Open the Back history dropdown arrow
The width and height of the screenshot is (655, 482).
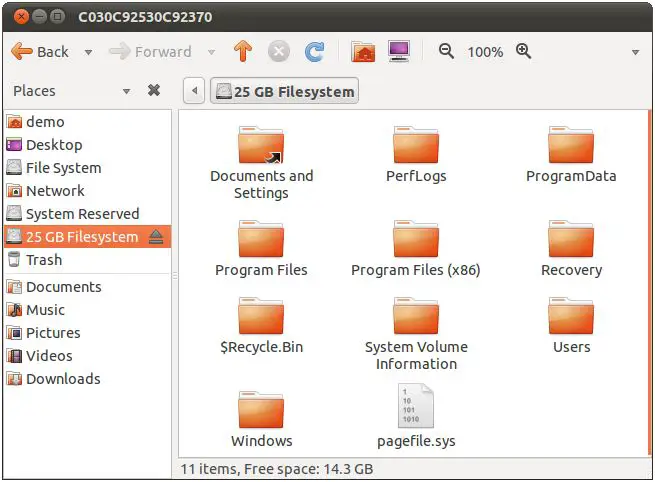[88, 52]
